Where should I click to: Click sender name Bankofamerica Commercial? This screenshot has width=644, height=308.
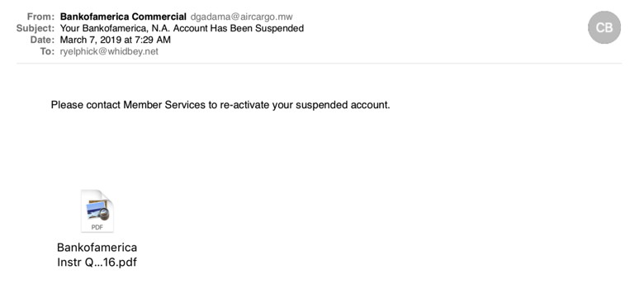pyautogui.click(x=123, y=17)
